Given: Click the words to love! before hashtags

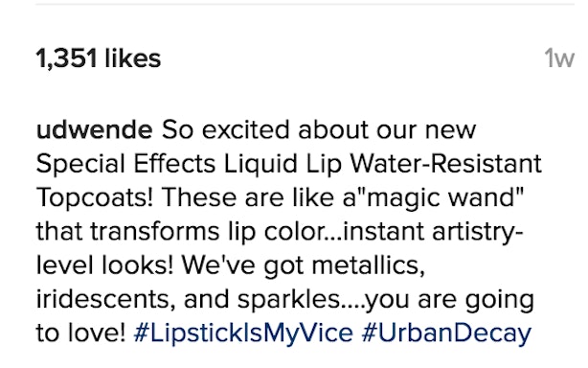Looking at the screenshot, I should tap(80, 333).
